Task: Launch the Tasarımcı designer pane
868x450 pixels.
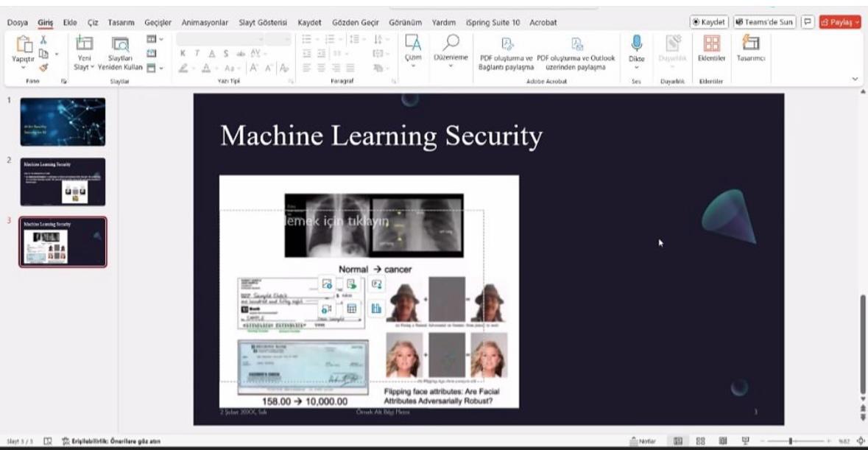Action: (752, 48)
